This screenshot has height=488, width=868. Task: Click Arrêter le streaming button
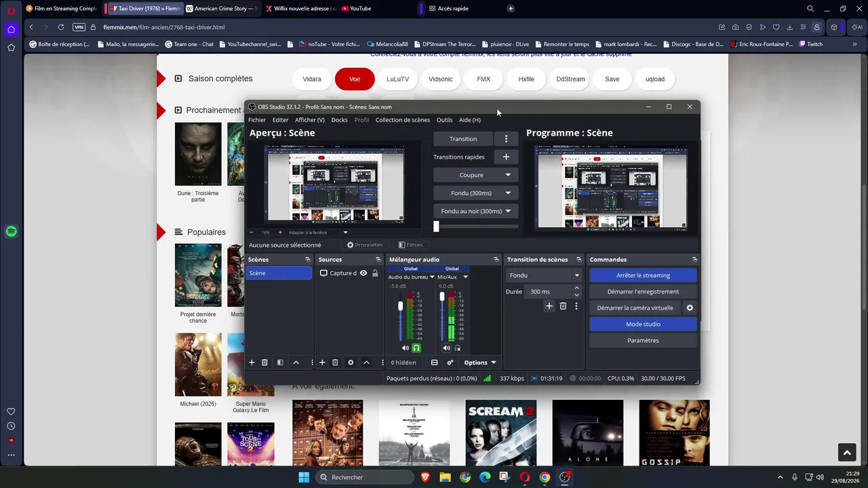click(643, 275)
